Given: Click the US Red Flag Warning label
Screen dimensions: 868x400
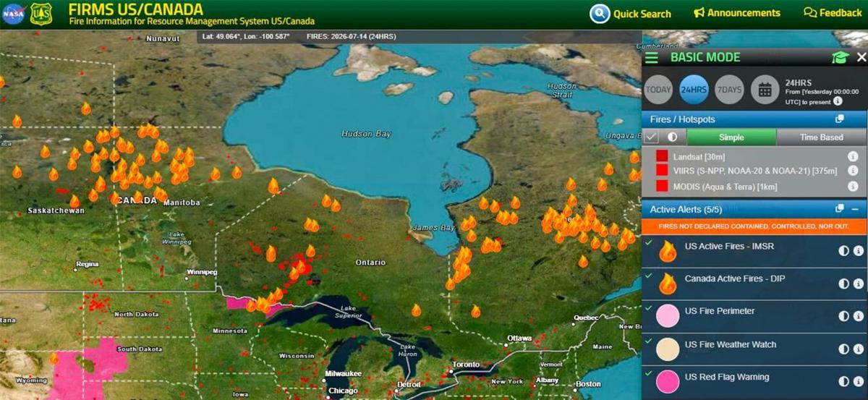Looking at the screenshot, I should click(727, 377).
